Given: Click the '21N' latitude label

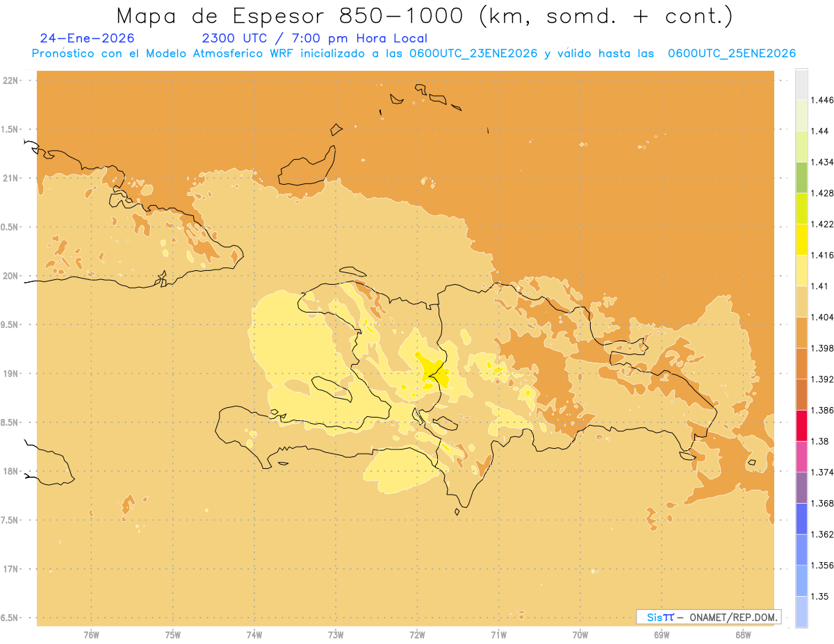Looking at the screenshot, I should (10, 178).
